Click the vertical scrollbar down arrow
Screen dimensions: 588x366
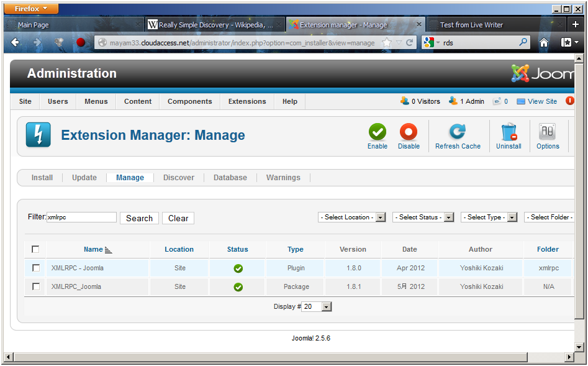pyautogui.click(x=579, y=347)
